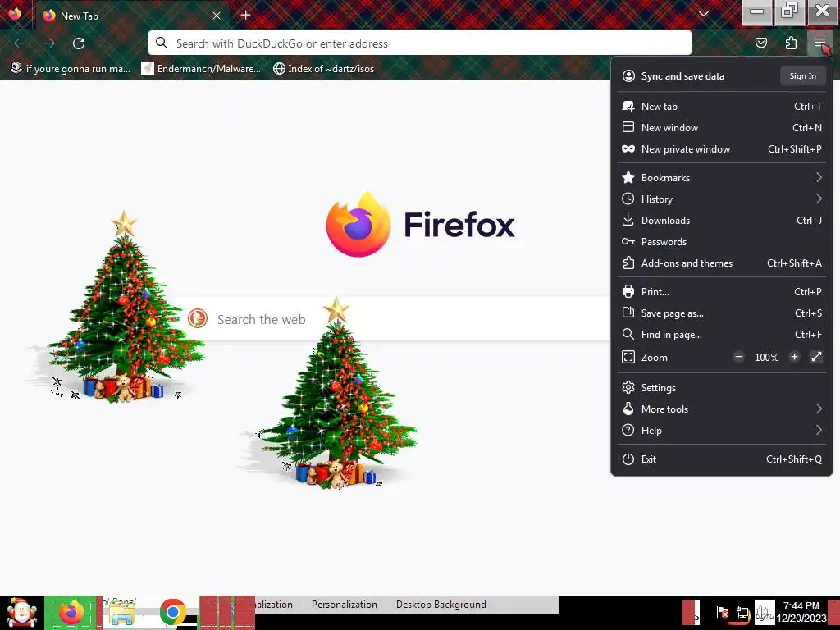Toggle full screen mode button
The width and height of the screenshot is (840, 630).
[816, 357]
